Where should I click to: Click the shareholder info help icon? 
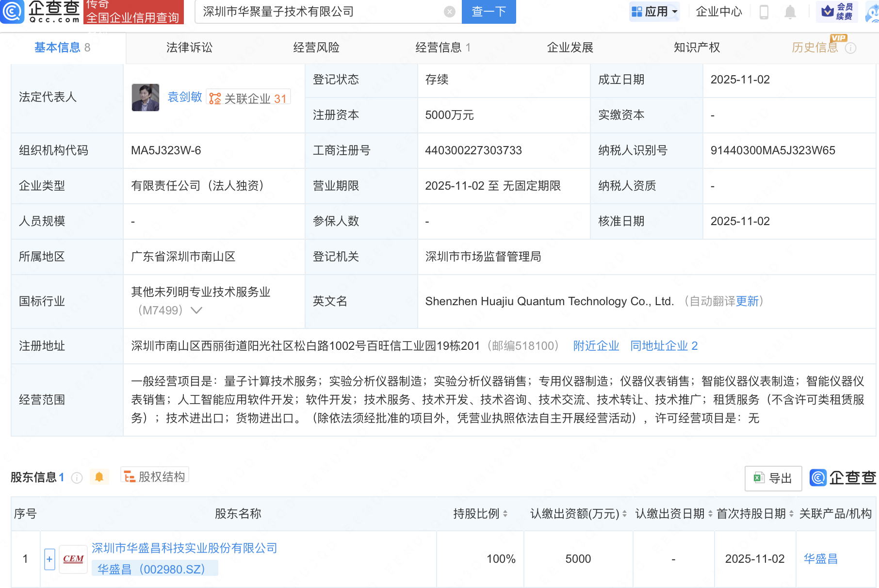coord(77,478)
